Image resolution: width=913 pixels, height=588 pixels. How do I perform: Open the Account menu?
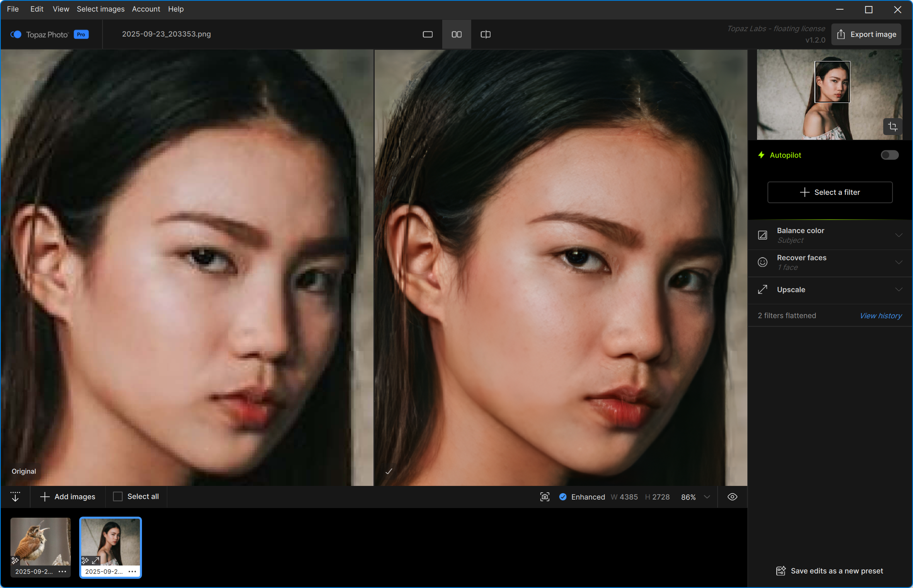pyautogui.click(x=146, y=9)
